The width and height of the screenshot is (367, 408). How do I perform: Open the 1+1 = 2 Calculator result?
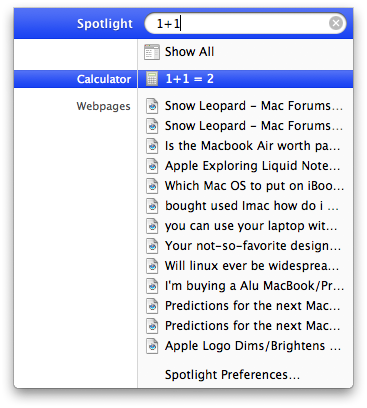[x=245, y=79]
